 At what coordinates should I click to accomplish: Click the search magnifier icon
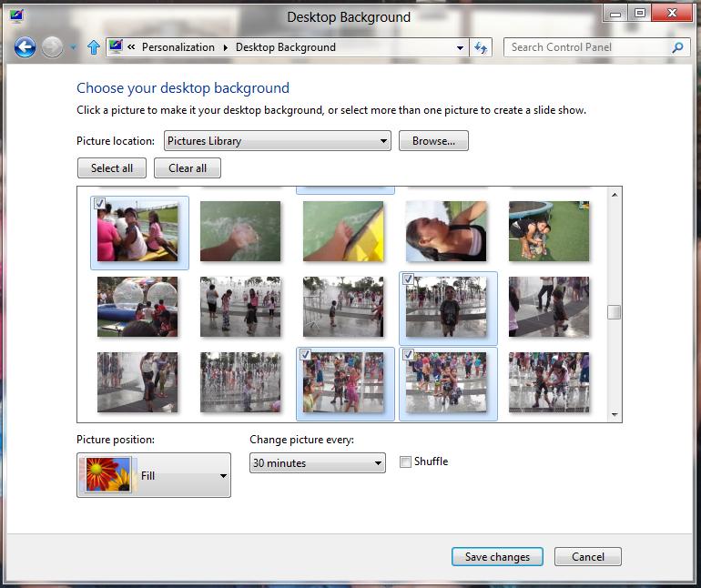click(x=677, y=47)
